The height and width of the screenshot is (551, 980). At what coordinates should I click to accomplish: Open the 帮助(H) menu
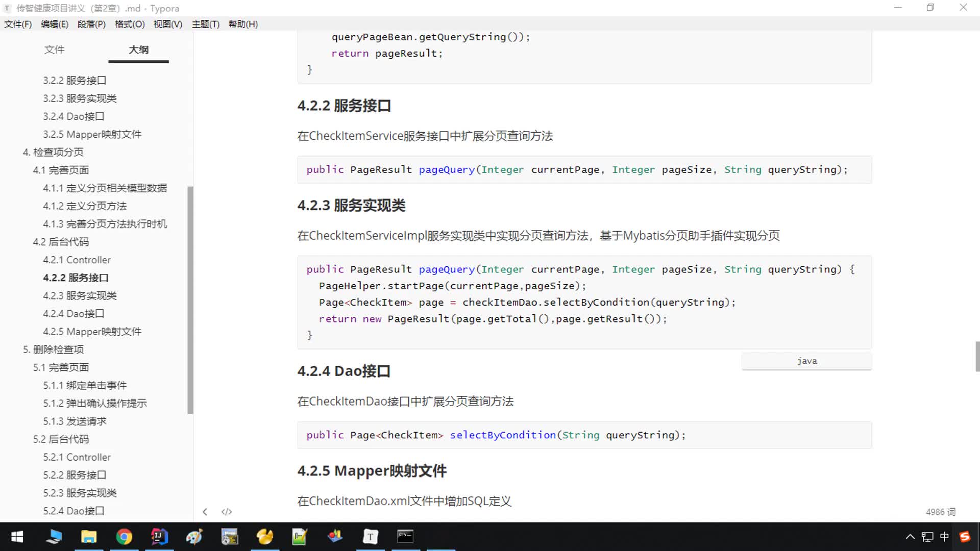[x=243, y=24]
